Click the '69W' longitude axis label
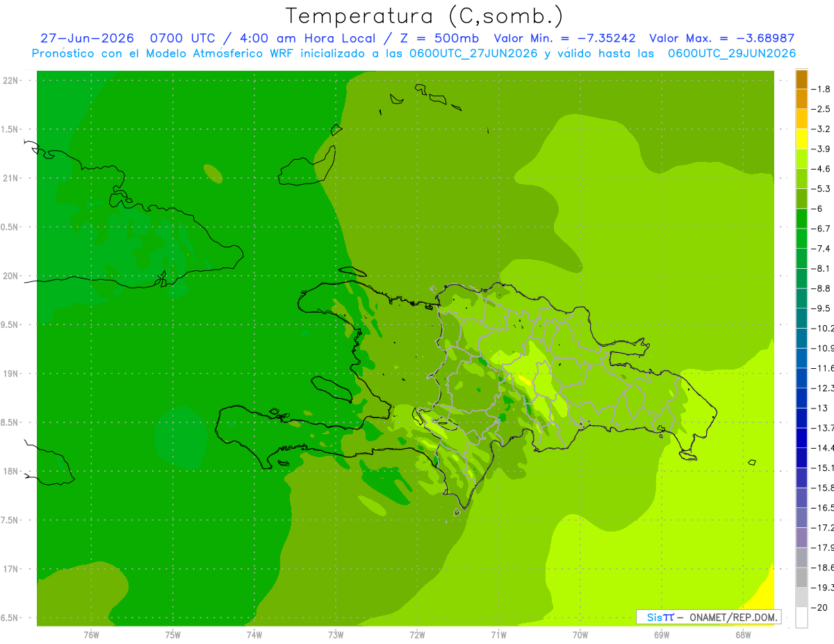This screenshot has width=834, height=644. pos(662,635)
